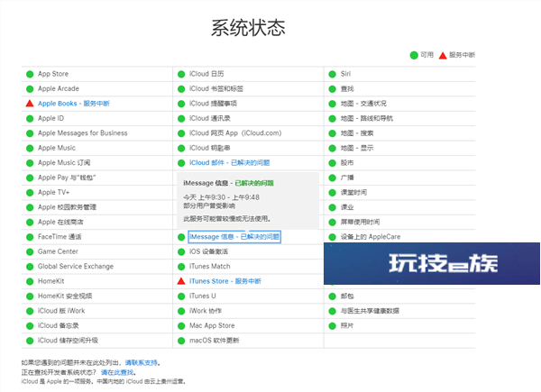Click the green dot beside macOS 软件更新
The height and width of the screenshot is (392, 541).
click(181, 341)
